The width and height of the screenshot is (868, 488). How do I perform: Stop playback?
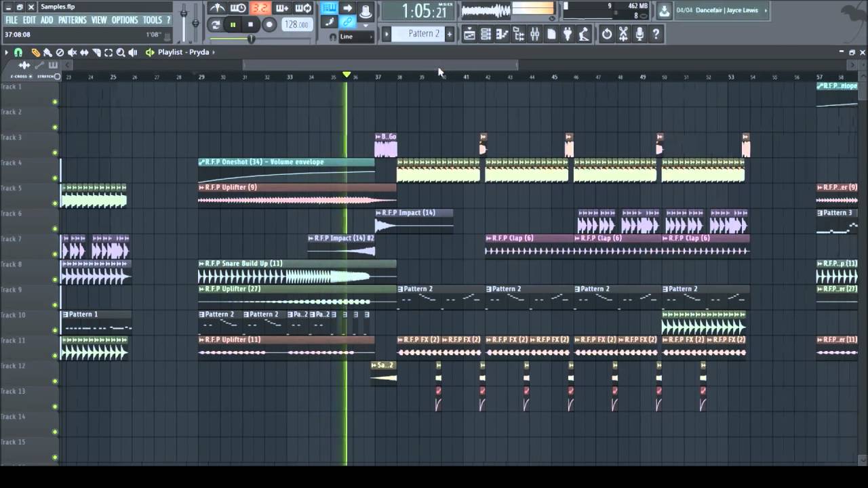coord(250,25)
